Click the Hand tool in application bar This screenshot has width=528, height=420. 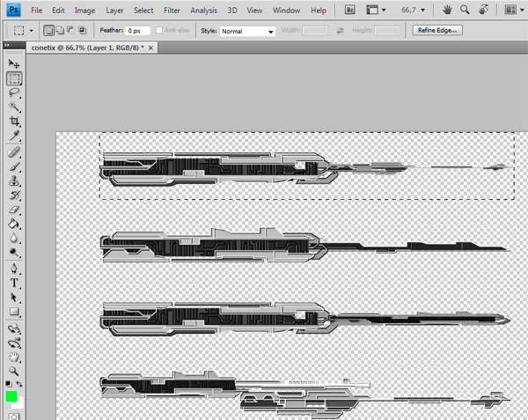pyautogui.click(x=447, y=10)
